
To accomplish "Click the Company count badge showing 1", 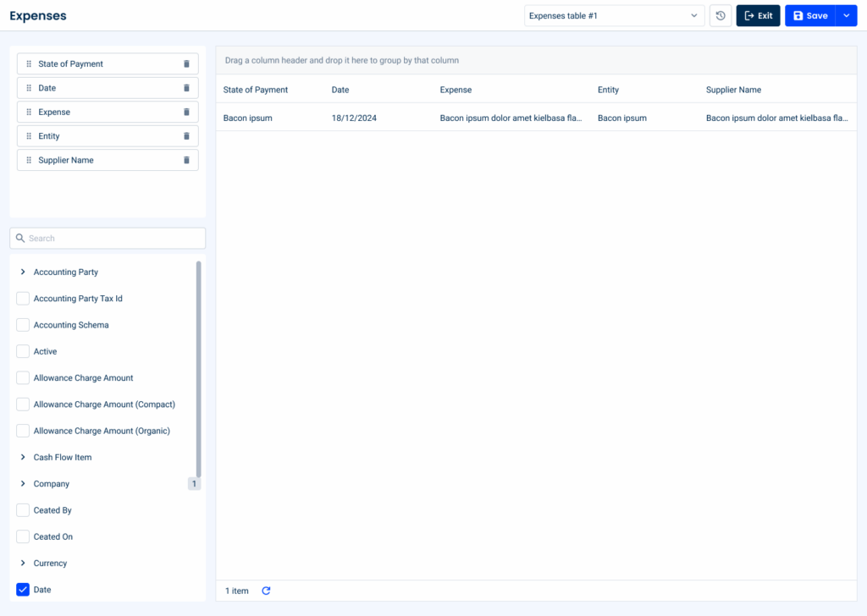I will (x=194, y=484).
